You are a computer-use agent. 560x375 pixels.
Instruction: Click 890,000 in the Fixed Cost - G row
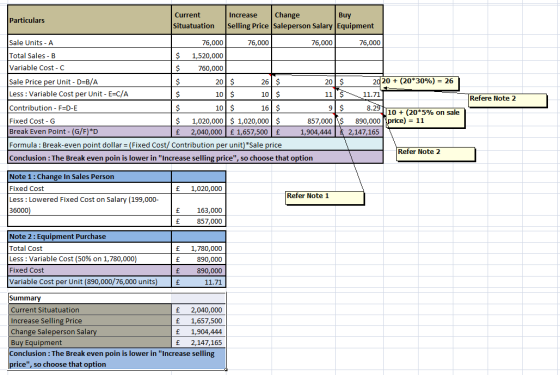pos(359,121)
